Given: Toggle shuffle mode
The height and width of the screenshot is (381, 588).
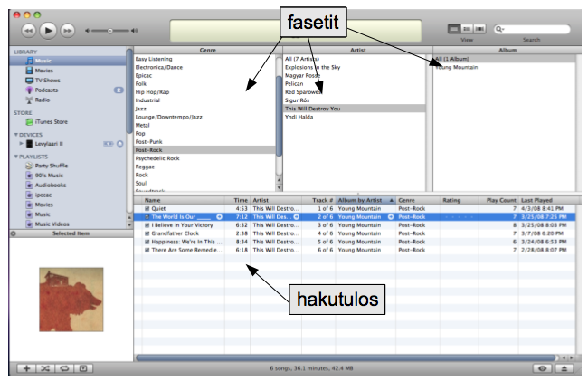Looking at the screenshot, I should point(45,368).
